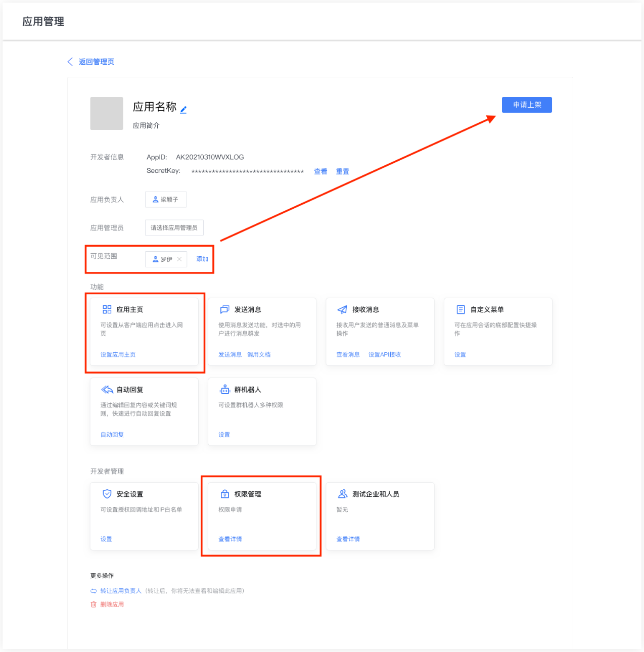This screenshot has width=644, height=652.
Task: Click the transfer icon beside 转让应用负责人
Action: pos(94,590)
